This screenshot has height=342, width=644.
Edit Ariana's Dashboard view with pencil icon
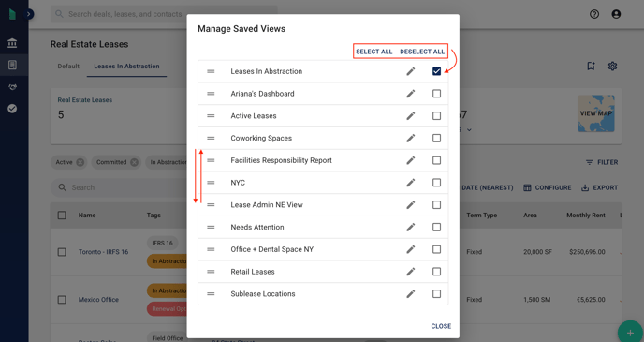[x=410, y=94]
